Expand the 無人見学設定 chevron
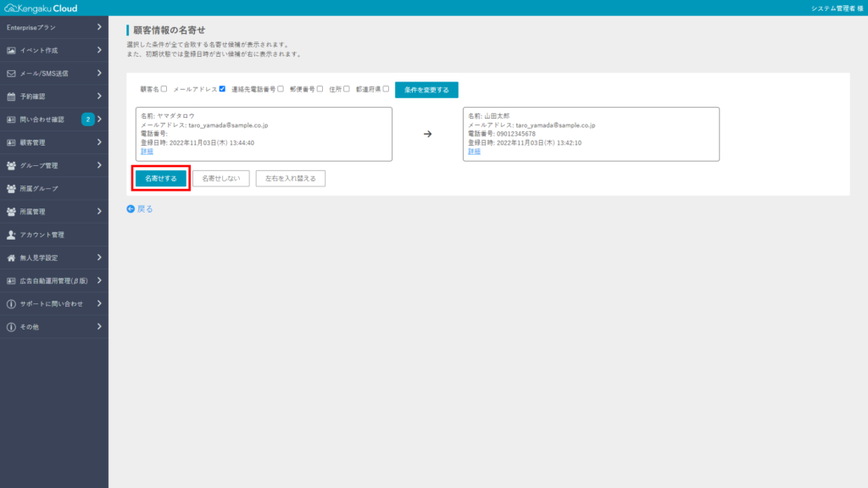The height and width of the screenshot is (488, 868). coord(99,258)
